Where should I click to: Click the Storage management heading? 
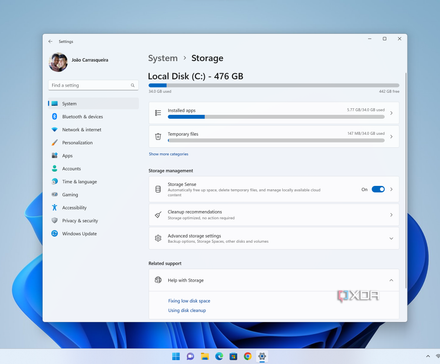tap(171, 171)
